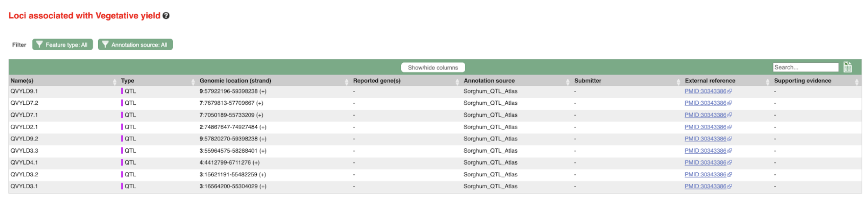
Task: Toggle sort on Type column header
Action: [x=128, y=81]
